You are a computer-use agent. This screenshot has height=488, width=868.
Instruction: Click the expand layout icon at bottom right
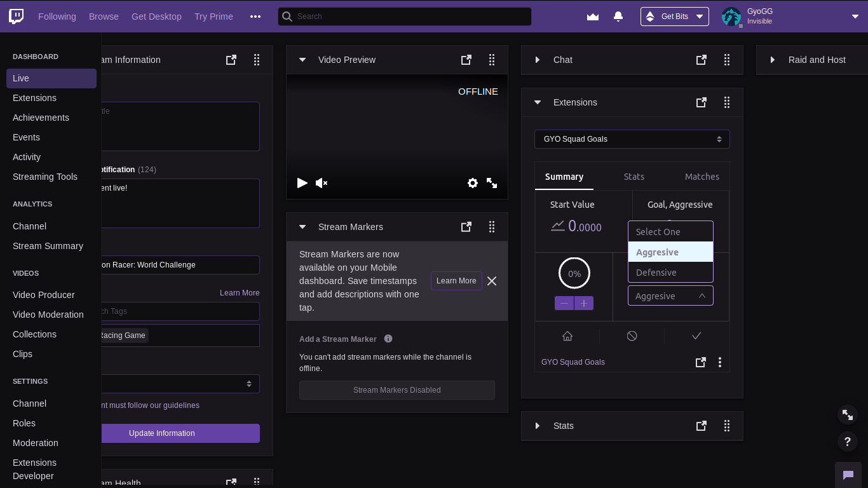[848, 414]
